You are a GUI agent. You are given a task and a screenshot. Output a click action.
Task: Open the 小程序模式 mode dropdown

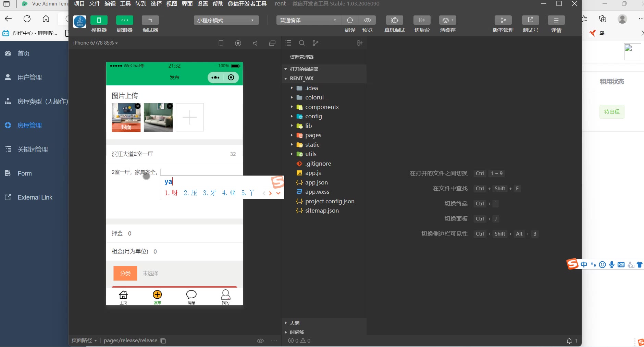[226, 20]
